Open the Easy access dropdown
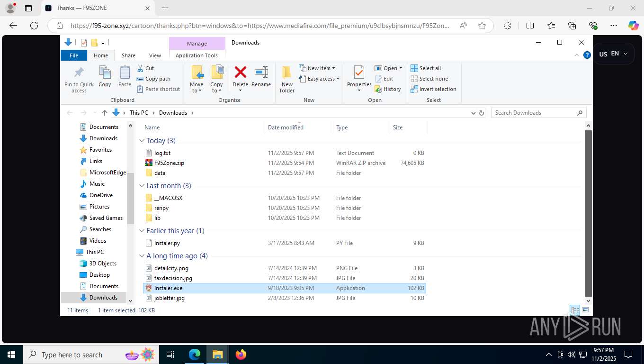Screen dimensions: 644x364 click(319, 79)
